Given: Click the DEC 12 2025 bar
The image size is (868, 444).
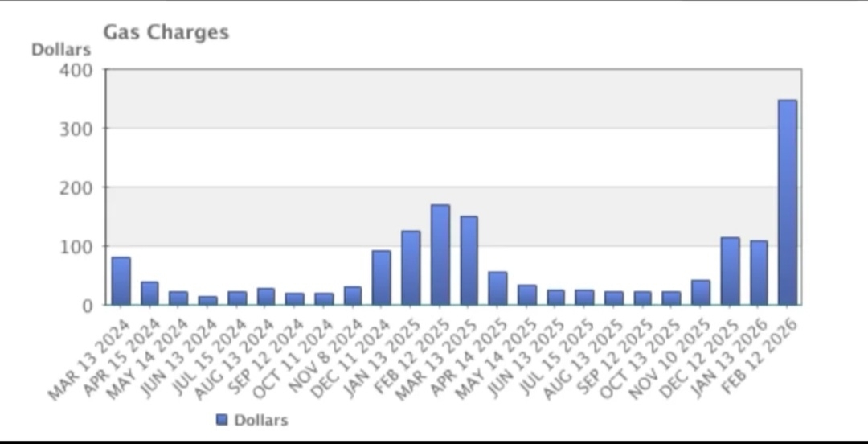Looking at the screenshot, I should tap(730, 271).
